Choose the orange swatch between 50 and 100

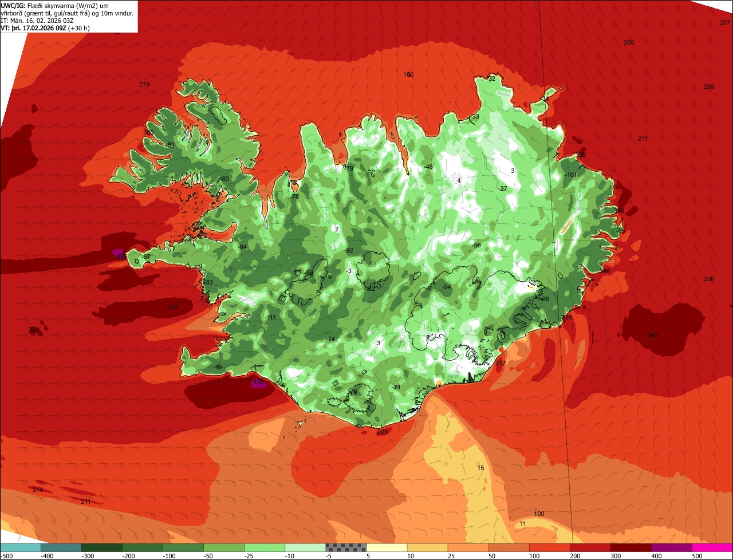point(509,547)
